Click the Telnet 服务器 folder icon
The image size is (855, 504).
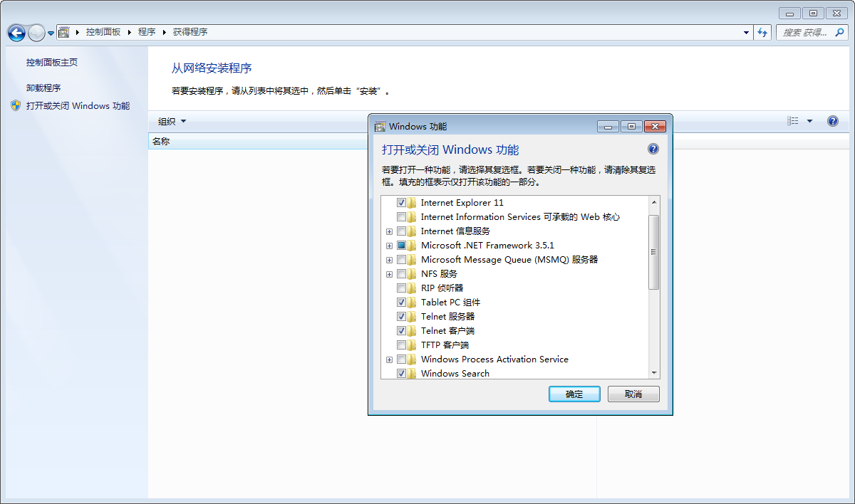click(413, 317)
